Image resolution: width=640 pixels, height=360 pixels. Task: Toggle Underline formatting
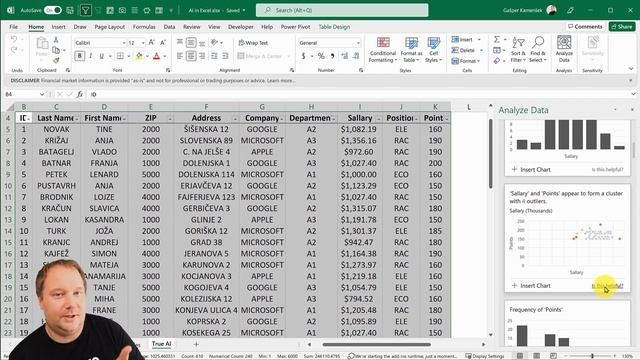(x=101, y=56)
